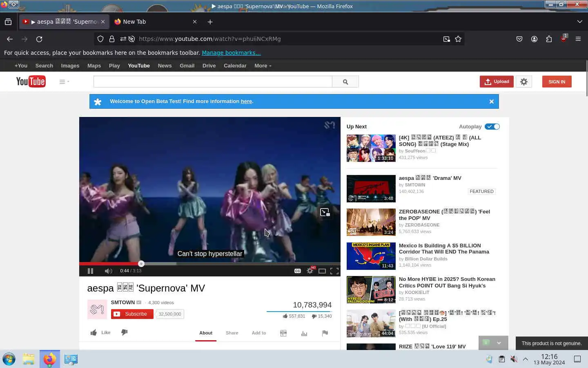This screenshot has width=588, height=368.
Task: Click the YouTube search magnifier button
Action: click(345, 82)
